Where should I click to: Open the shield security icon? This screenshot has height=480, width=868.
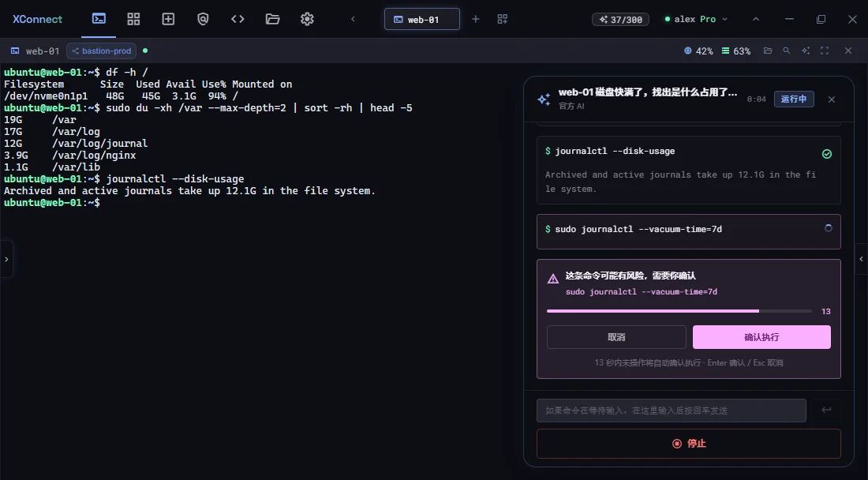coord(203,19)
